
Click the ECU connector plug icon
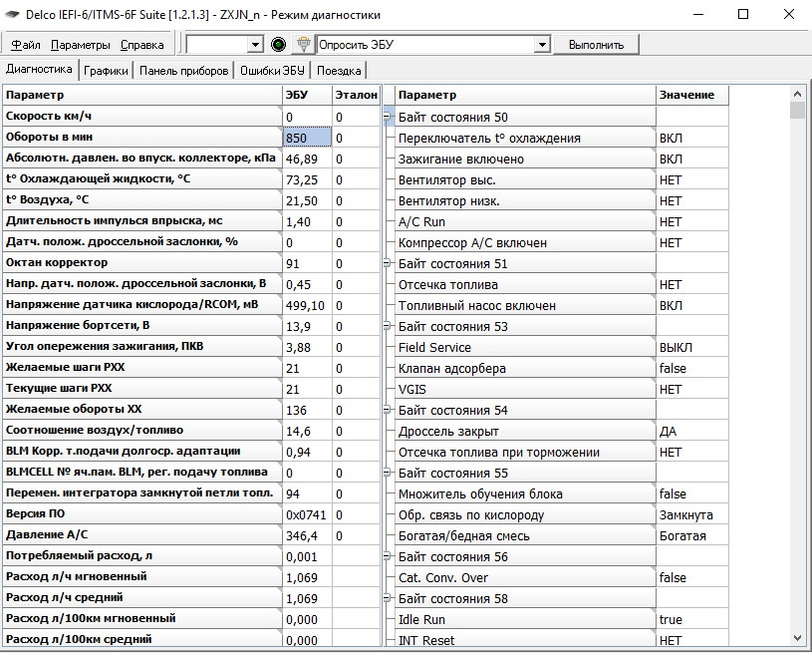304,45
